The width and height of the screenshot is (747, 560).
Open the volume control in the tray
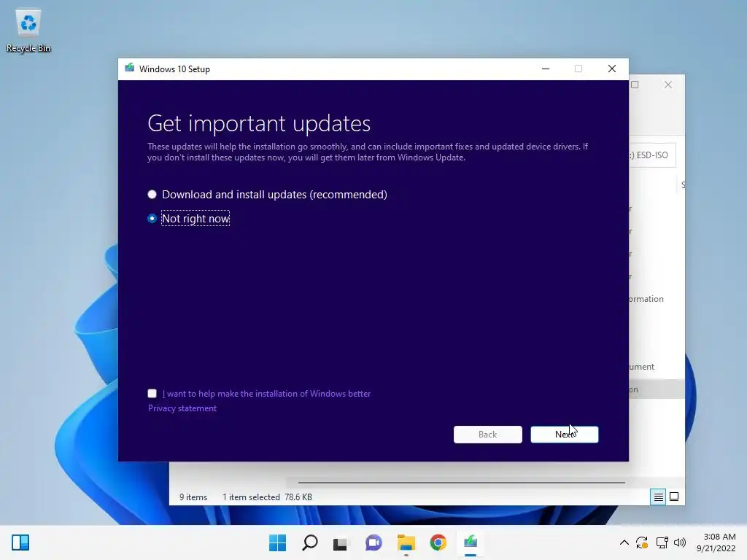click(x=680, y=542)
